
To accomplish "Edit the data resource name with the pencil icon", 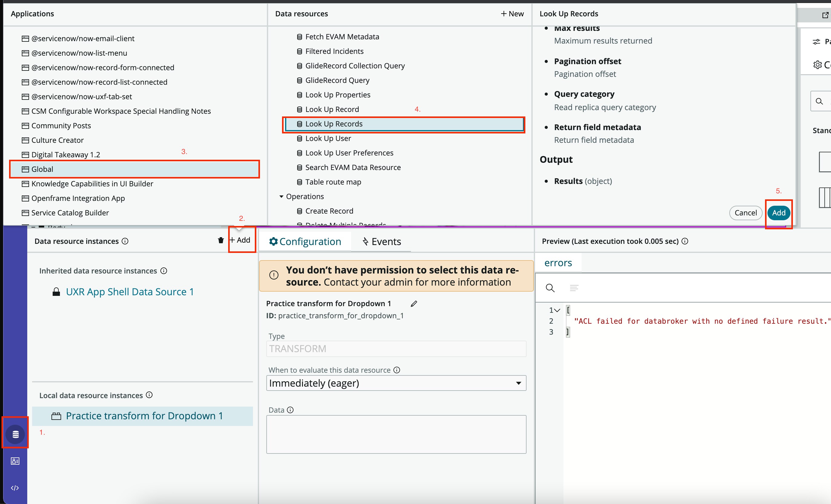I will pos(414,304).
